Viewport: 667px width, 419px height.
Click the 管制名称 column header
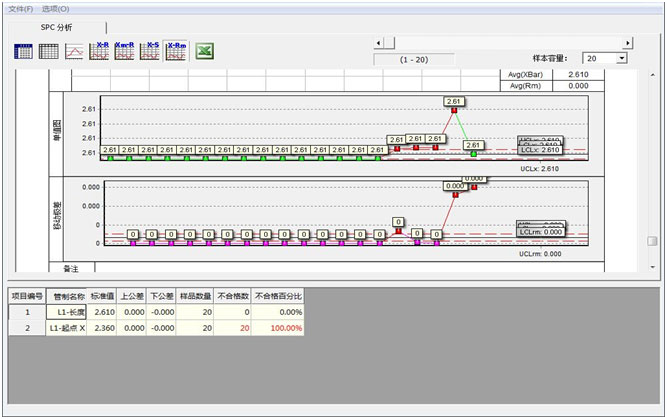pos(67,296)
